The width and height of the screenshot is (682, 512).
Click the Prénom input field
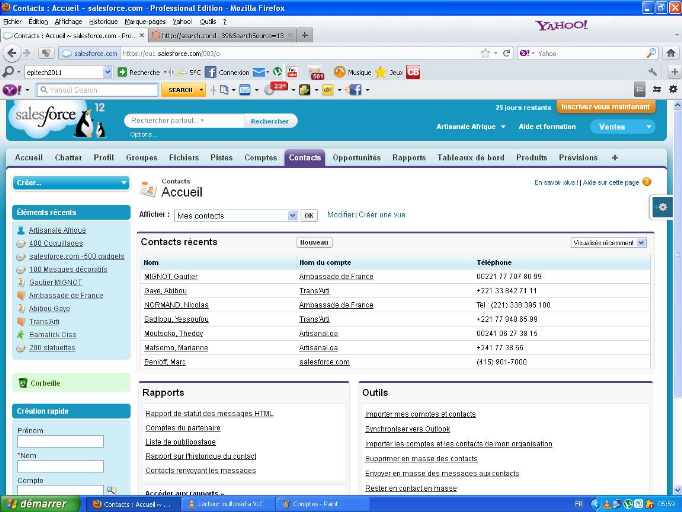coord(60,441)
